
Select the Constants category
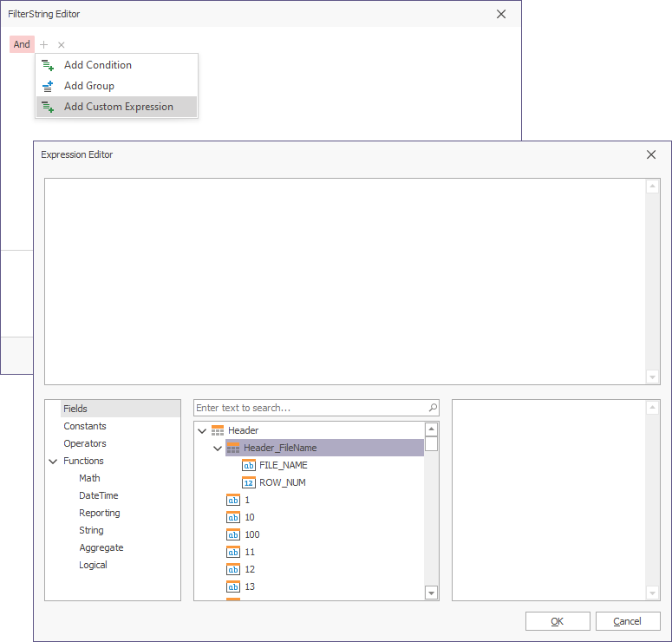coord(85,426)
